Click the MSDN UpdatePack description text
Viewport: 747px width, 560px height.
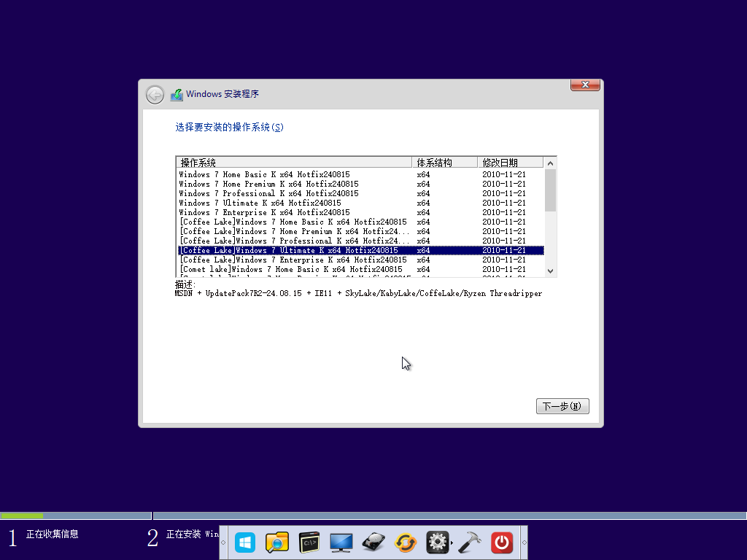358,293
